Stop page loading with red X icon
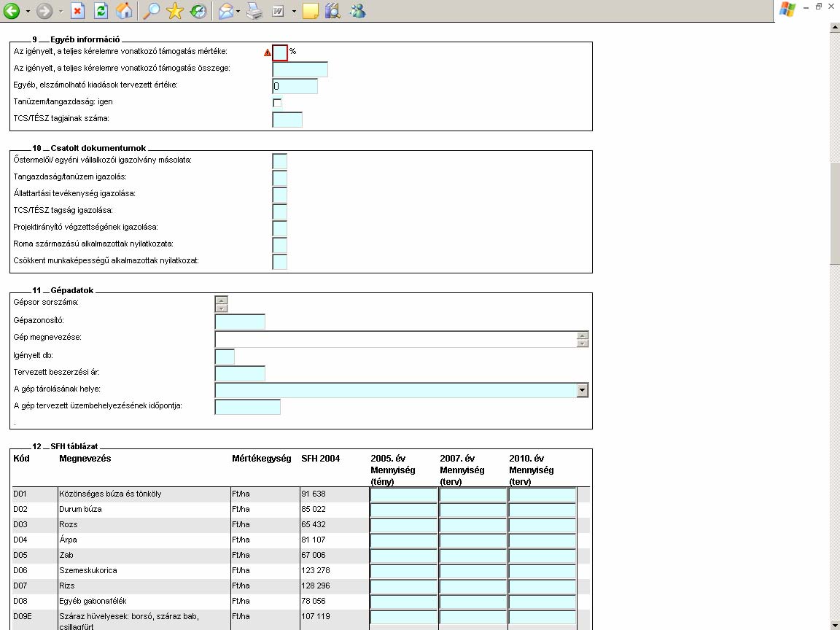This screenshot has height=630, width=840. point(78,11)
